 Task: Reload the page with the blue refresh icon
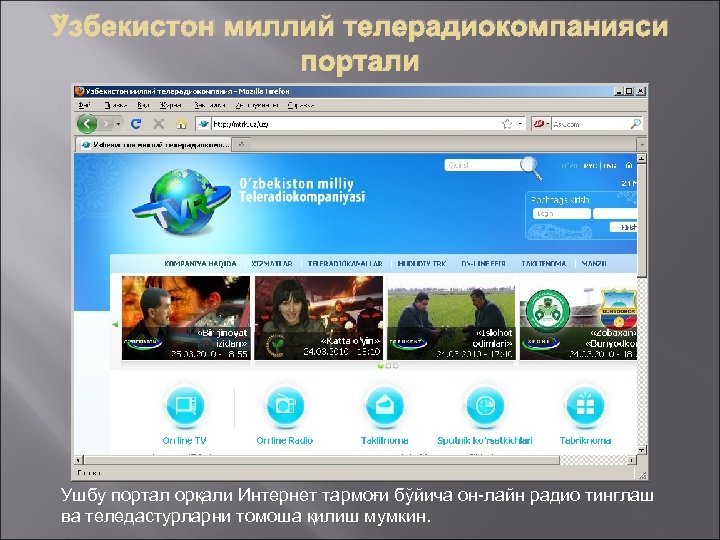[136, 124]
